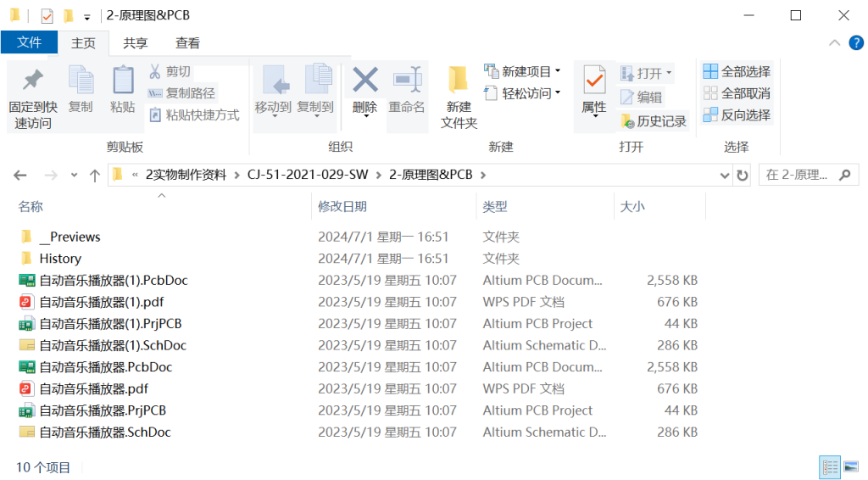This screenshot has width=868, height=480.
Task: Select the History folder row
Action: coord(60,259)
